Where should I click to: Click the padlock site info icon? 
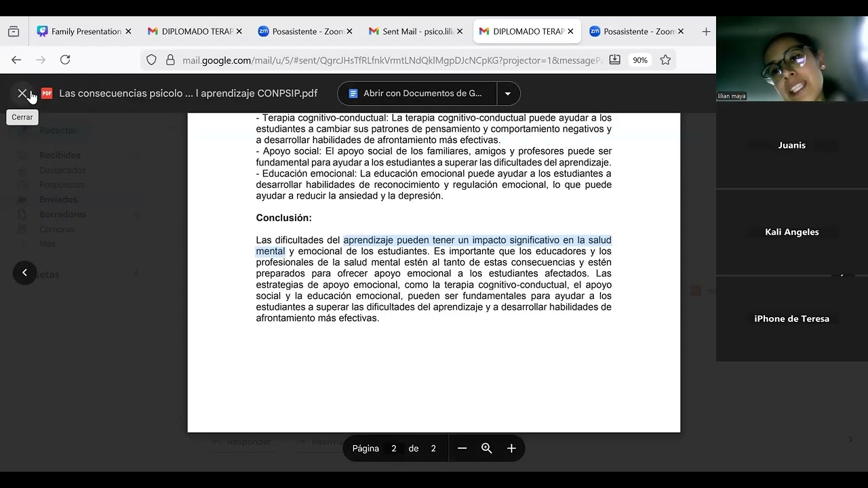tap(170, 60)
